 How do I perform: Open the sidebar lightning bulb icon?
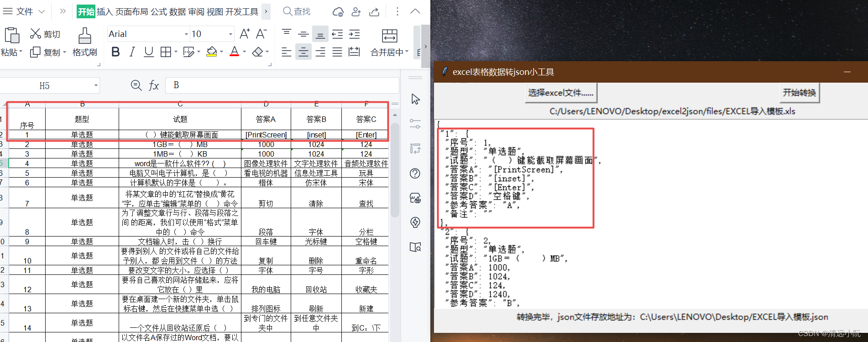click(415, 222)
